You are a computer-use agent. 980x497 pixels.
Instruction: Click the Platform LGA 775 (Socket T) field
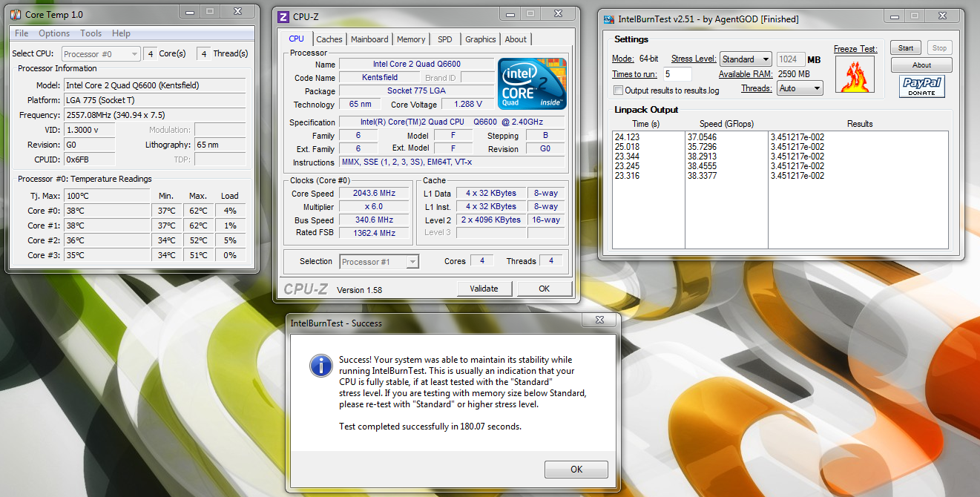click(154, 100)
